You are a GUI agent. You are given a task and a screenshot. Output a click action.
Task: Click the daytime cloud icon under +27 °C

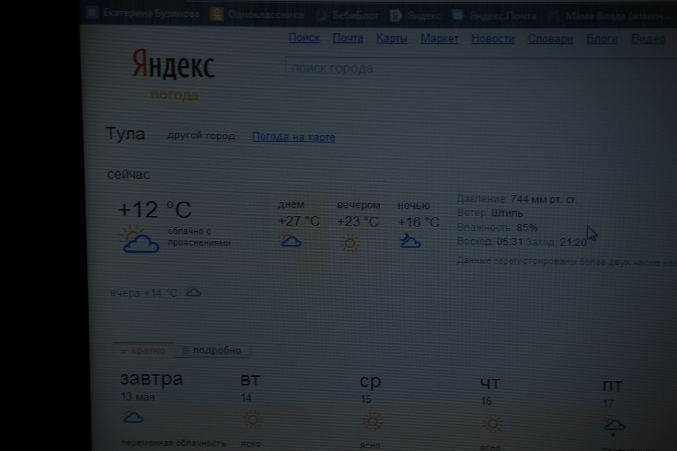coord(291,241)
